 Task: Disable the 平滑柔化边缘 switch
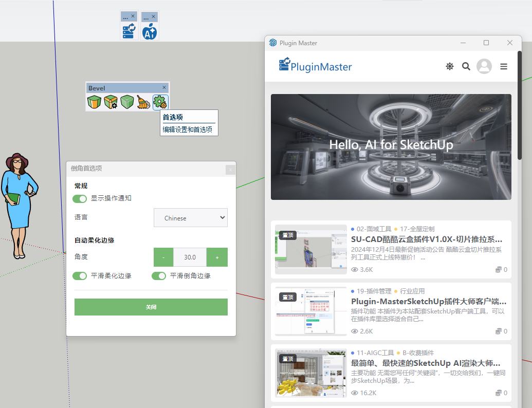[x=80, y=276]
